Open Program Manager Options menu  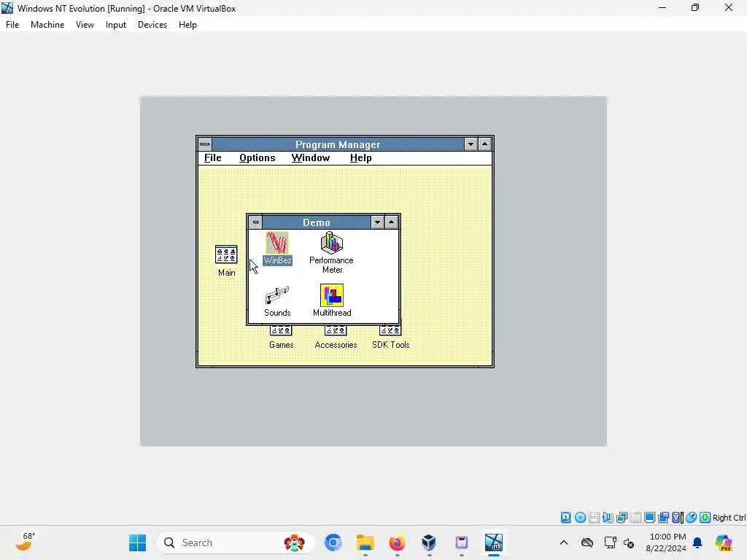click(x=258, y=158)
